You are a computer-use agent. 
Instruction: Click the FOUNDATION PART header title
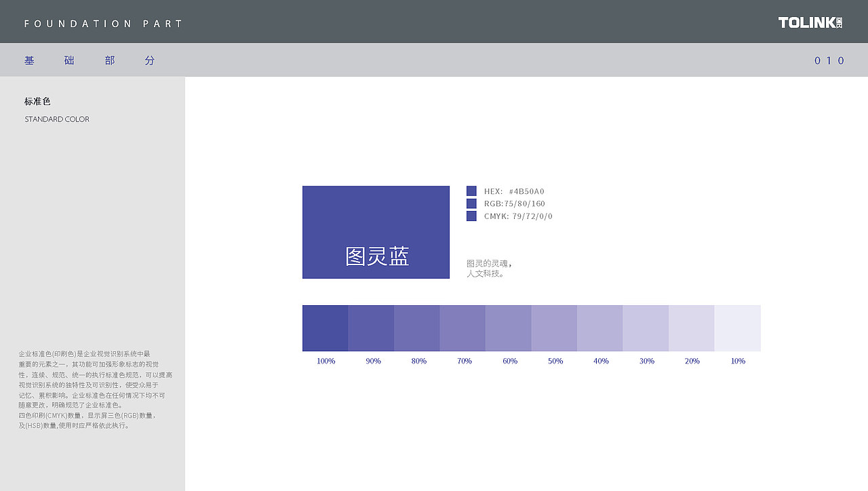click(x=103, y=24)
